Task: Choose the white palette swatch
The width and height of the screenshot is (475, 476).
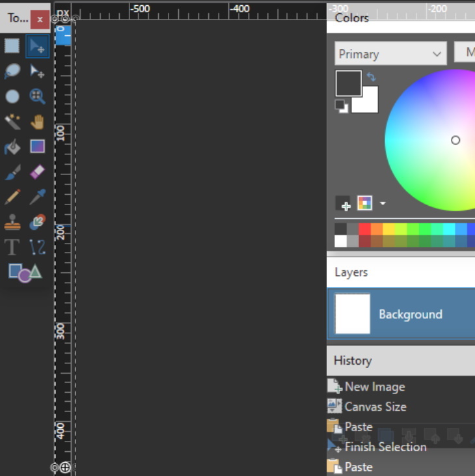Action: 340,242
